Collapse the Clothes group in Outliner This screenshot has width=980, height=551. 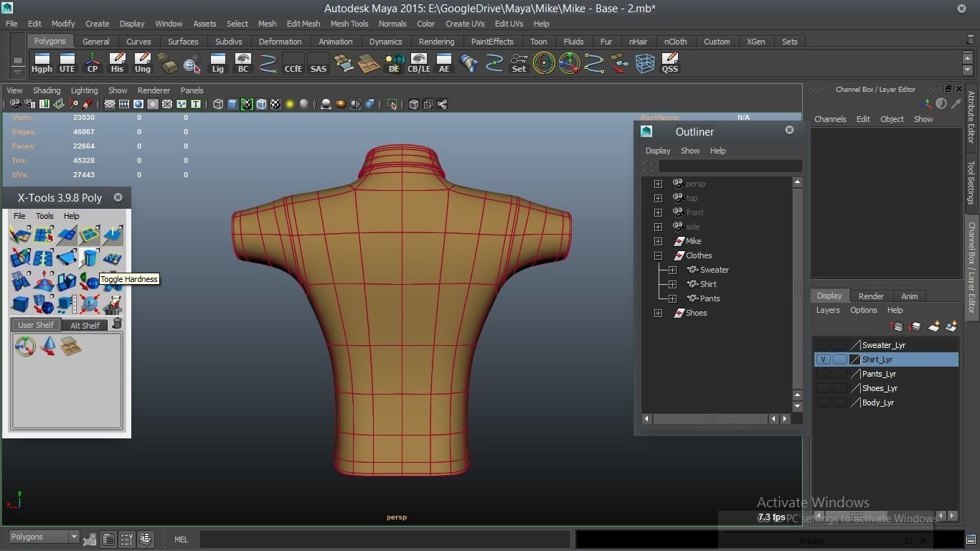[658, 255]
